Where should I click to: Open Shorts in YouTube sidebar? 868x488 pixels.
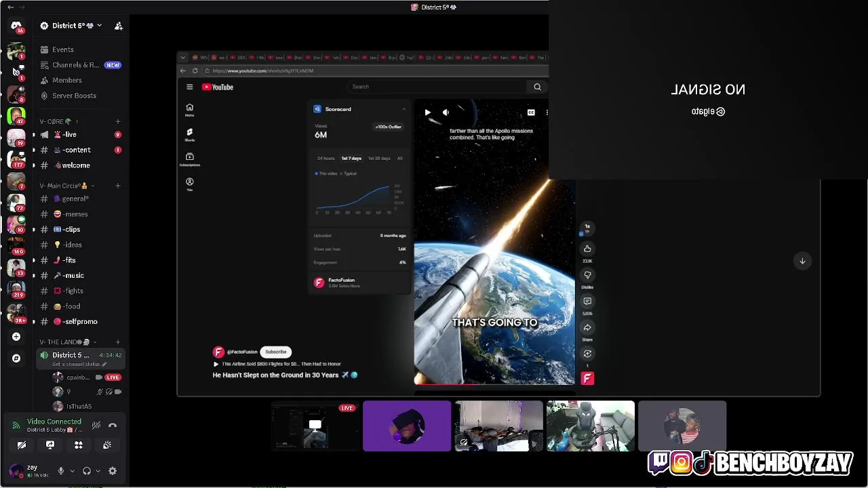pyautogui.click(x=189, y=134)
